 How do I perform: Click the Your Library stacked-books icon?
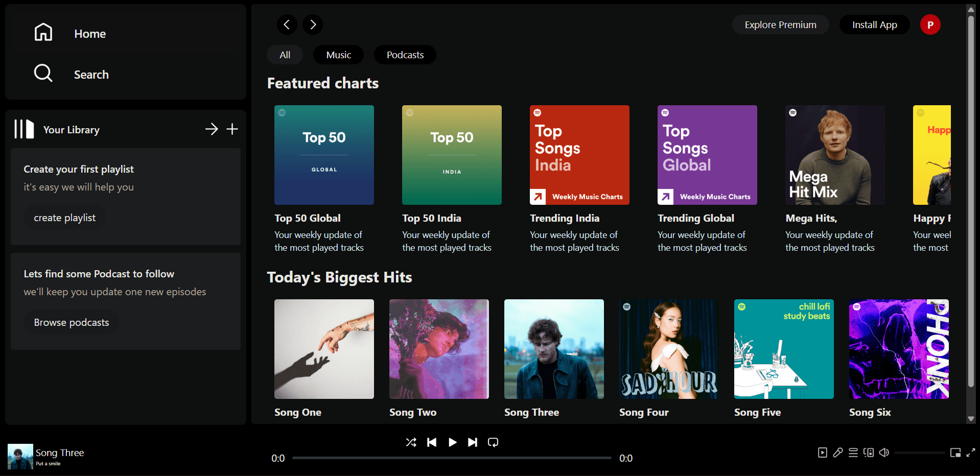[24, 129]
